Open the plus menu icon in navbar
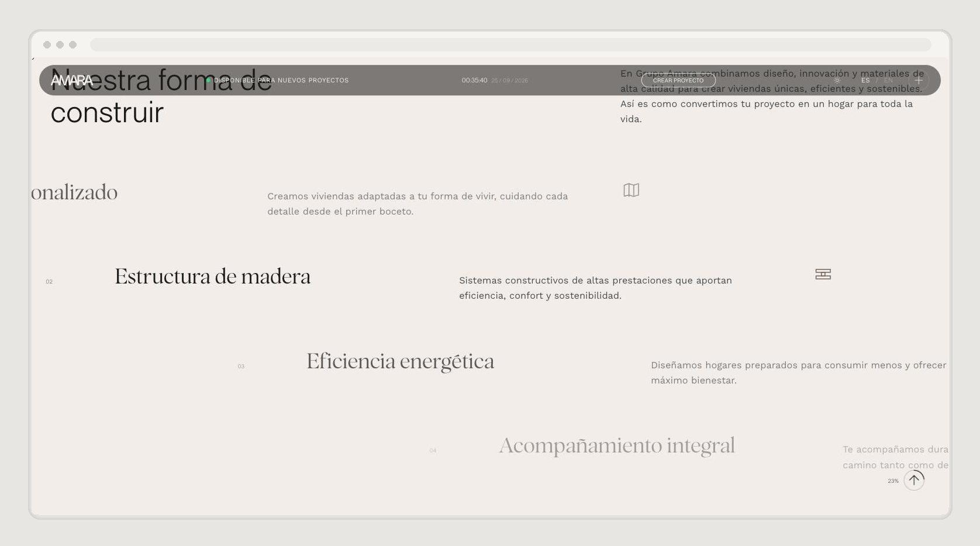 coord(919,80)
